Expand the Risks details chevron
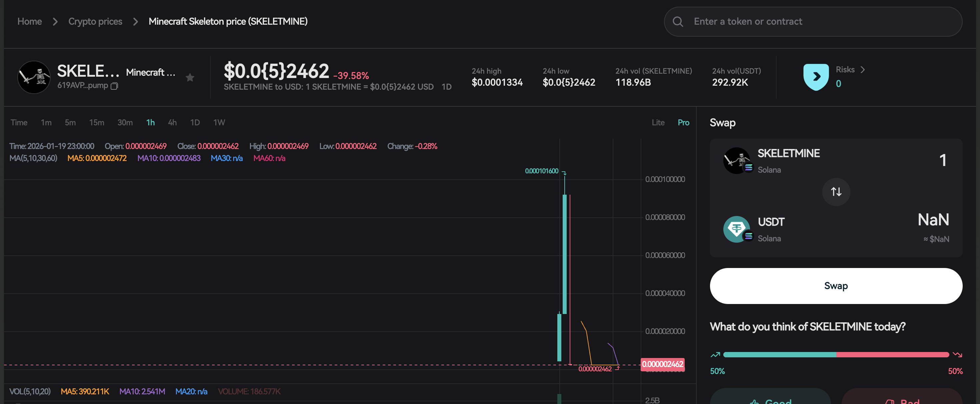 (862, 70)
